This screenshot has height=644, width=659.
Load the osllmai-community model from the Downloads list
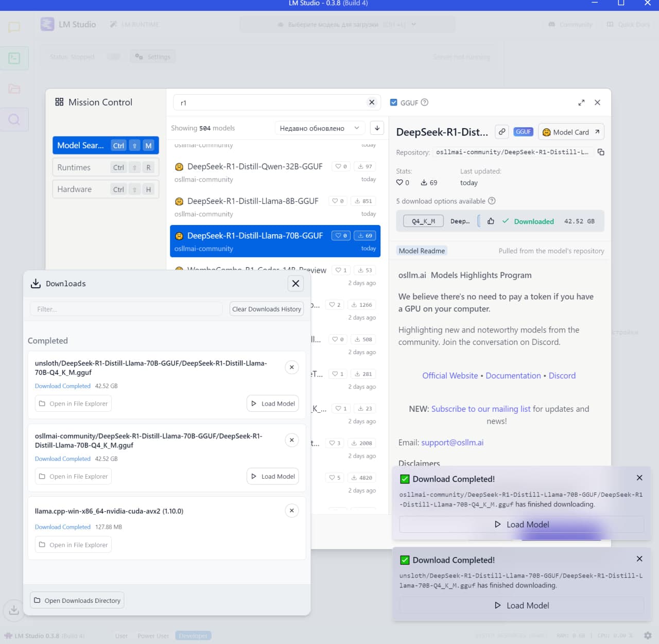[273, 476]
